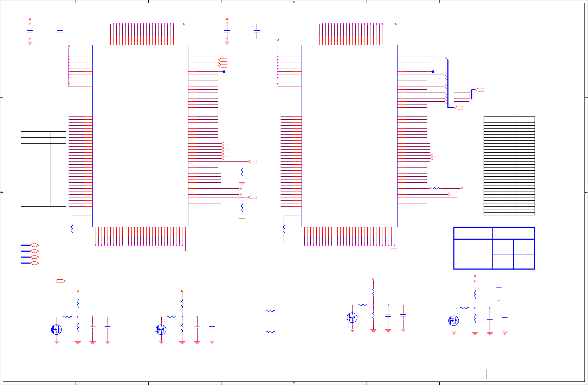Select the small table left of the left IC

click(x=43, y=169)
